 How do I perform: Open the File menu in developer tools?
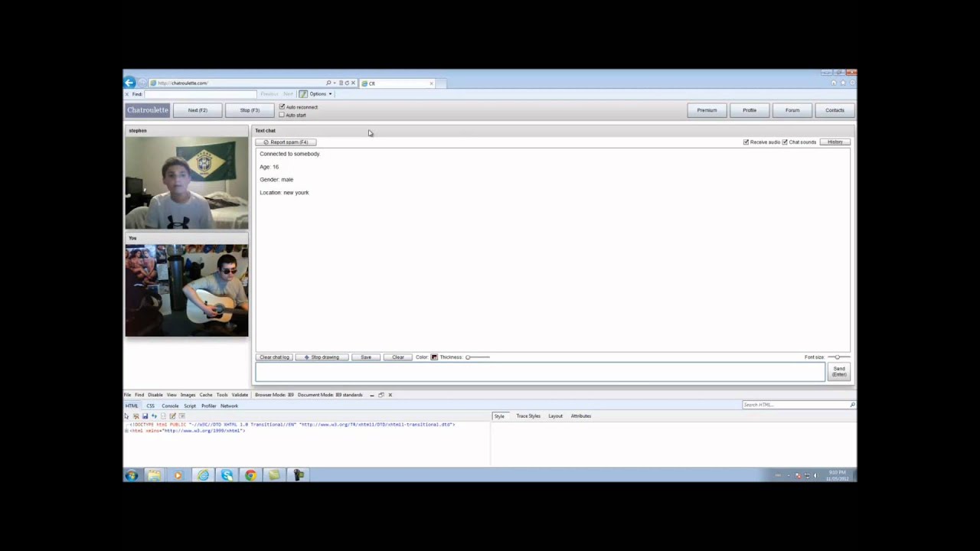pyautogui.click(x=127, y=395)
